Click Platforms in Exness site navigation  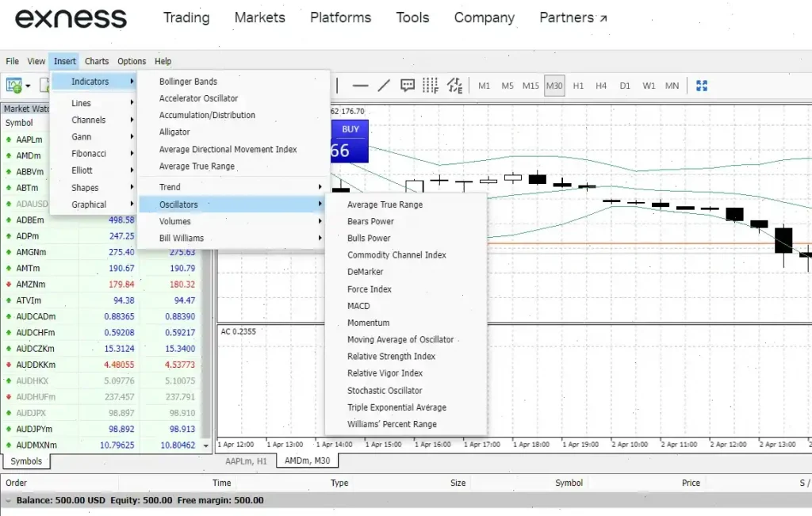[x=341, y=17]
